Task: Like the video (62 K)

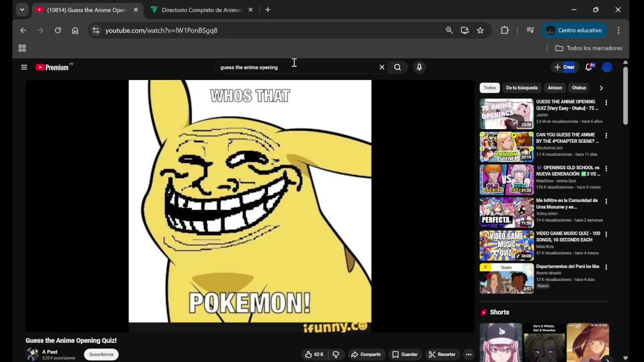Action: 314,354
